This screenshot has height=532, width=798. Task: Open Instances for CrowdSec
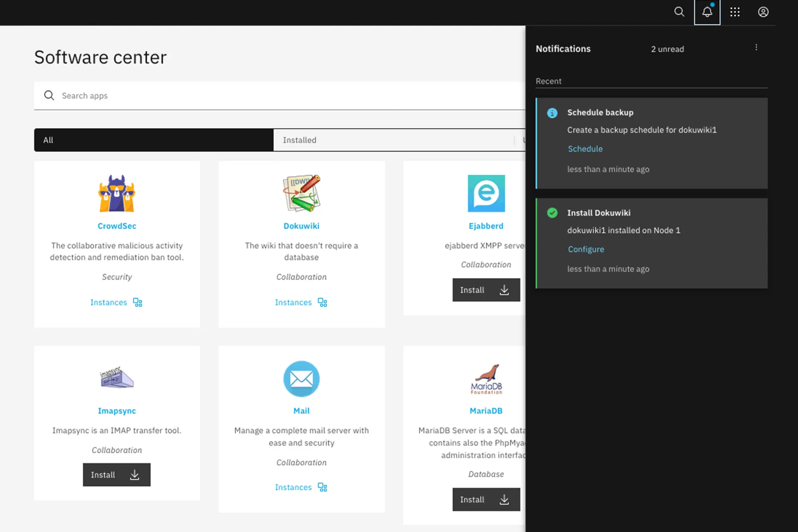point(116,303)
